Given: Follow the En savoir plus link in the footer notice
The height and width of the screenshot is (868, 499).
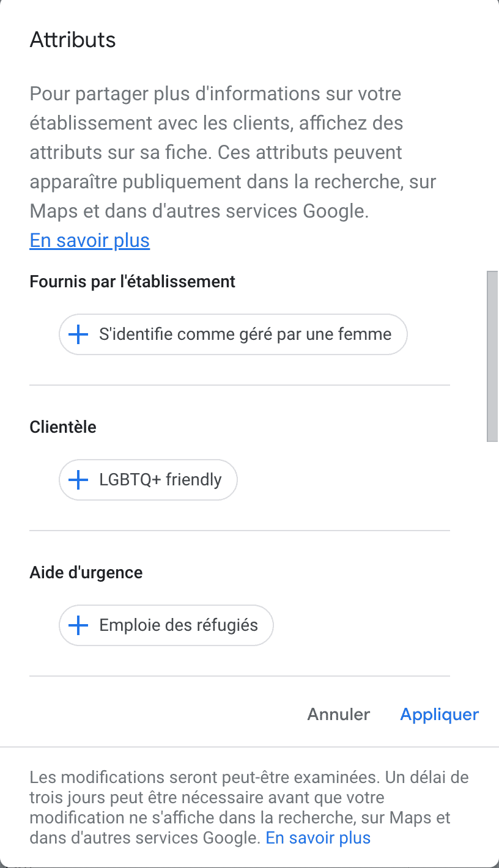Looking at the screenshot, I should [318, 837].
